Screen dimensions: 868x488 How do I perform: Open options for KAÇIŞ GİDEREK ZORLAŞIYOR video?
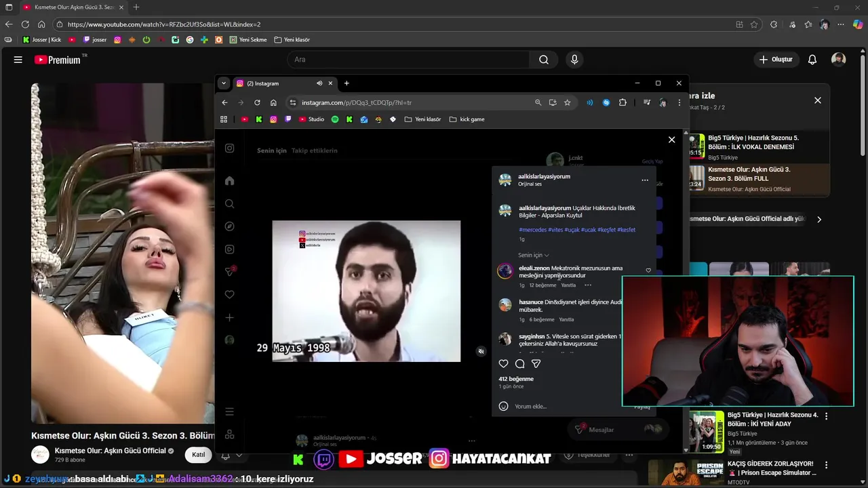click(826, 466)
